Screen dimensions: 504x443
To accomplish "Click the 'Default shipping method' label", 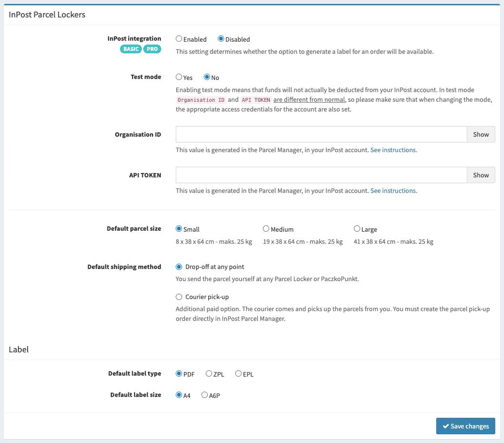I will pos(124,267).
